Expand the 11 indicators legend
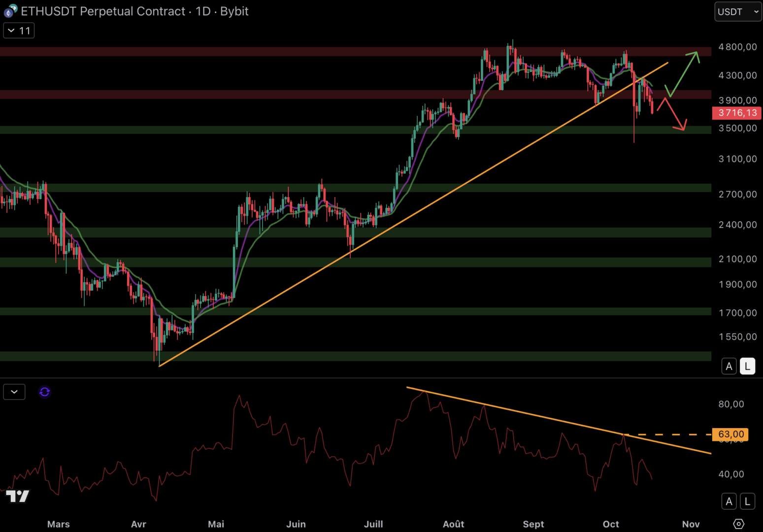Screen dimensions: 763x532 point(19,31)
